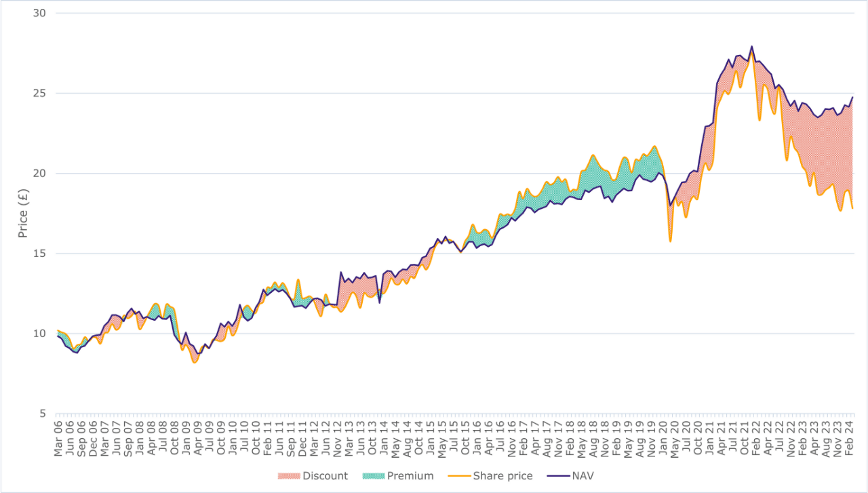Click the 5 value on y-axis
The width and height of the screenshot is (868, 493).
pyautogui.click(x=41, y=414)
